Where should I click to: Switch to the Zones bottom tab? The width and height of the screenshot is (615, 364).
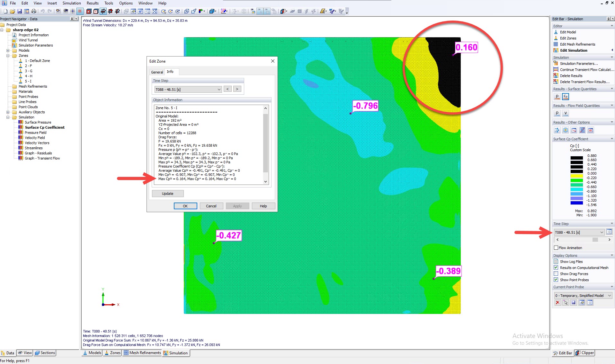[x=112, y=353]
